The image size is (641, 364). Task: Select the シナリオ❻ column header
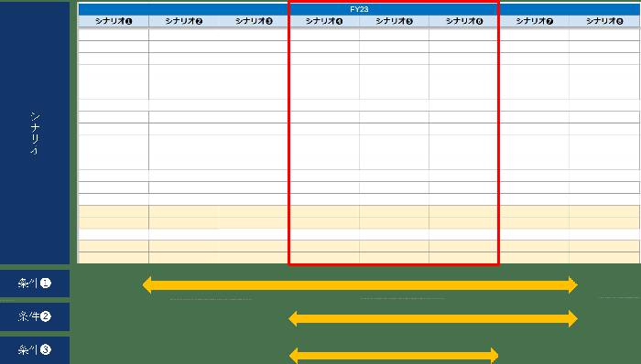(x=464, y=21)
